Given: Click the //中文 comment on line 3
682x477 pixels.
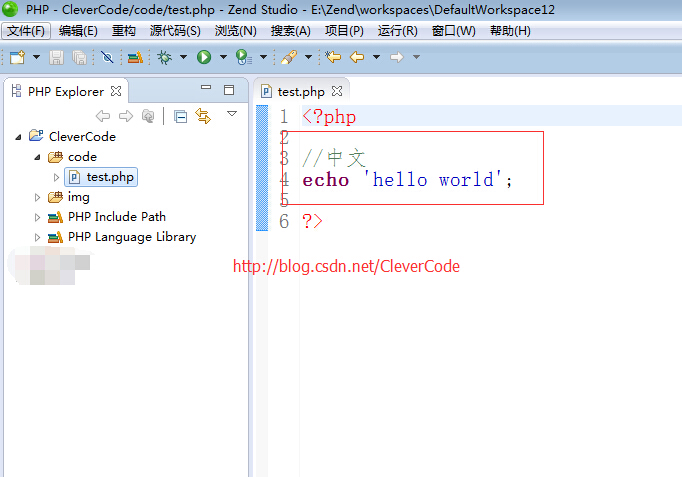Looking at the screenshot, I should [334, 158].
